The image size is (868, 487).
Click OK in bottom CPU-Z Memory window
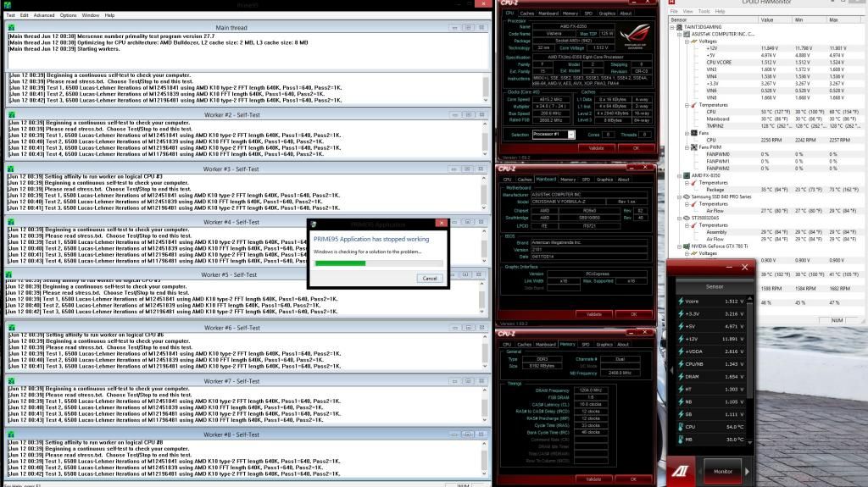point(633,479)
